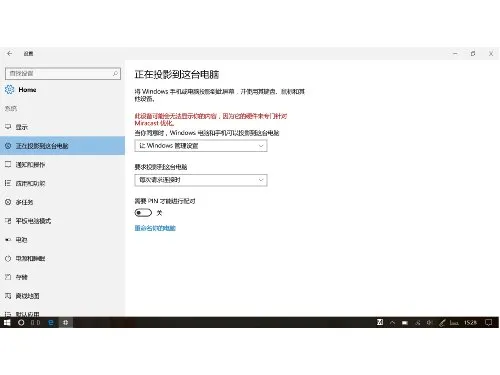Viewport: 500px width, 375px height.
Task: Open 默认应用 (Default apps) sidebar entry
Action: [x=62, y=313]
